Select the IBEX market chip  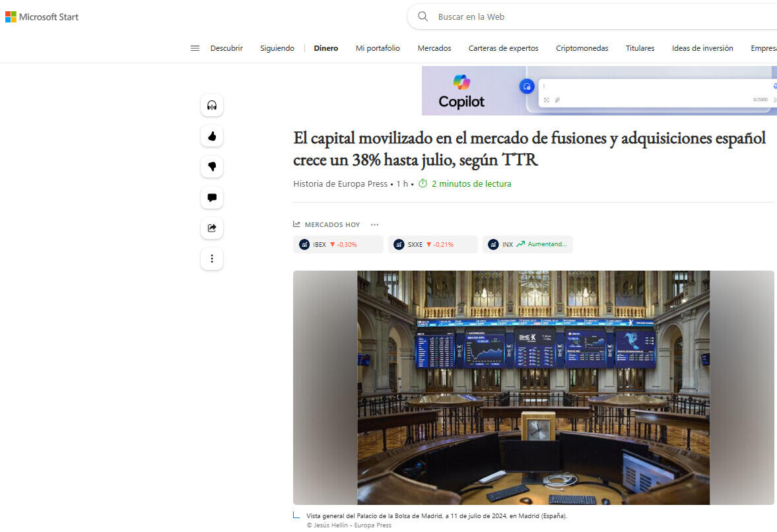pyautogui.click(x=337, y=244)
